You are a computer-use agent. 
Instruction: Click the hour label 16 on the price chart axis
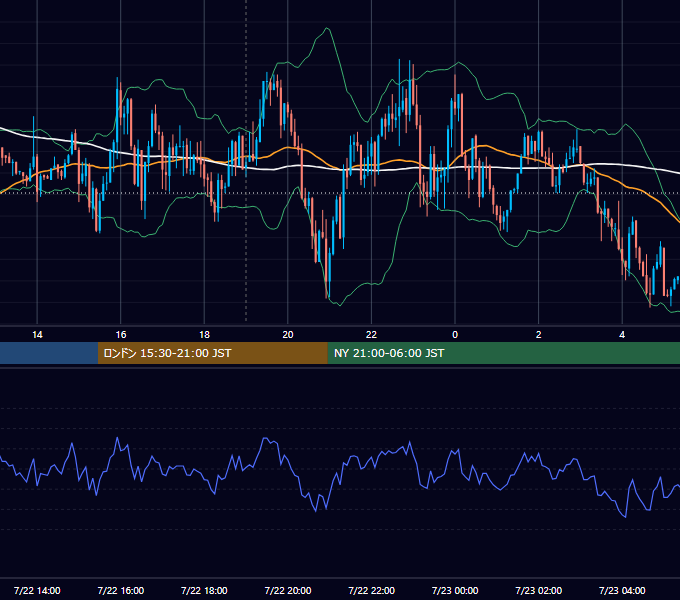121,335
